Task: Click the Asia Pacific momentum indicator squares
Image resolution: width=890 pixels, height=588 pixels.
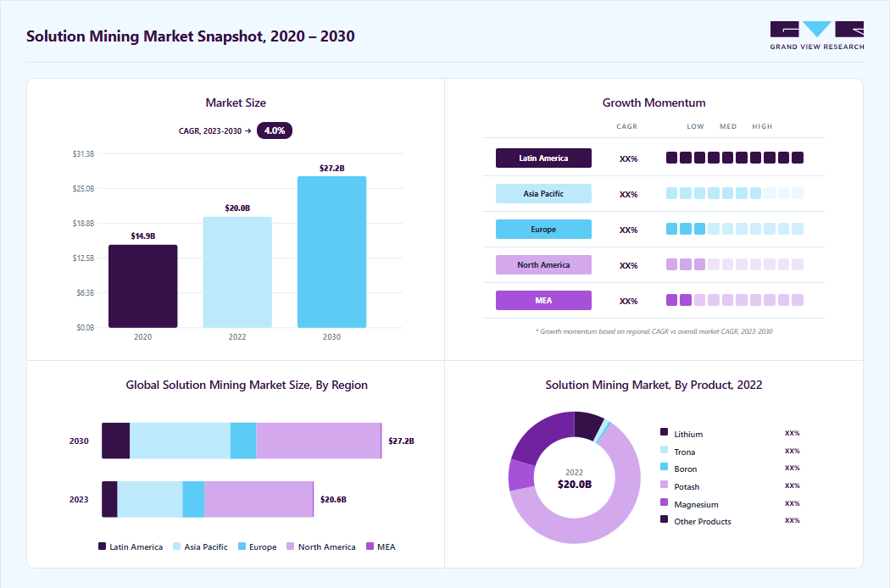Action: (x=735, y=193)
